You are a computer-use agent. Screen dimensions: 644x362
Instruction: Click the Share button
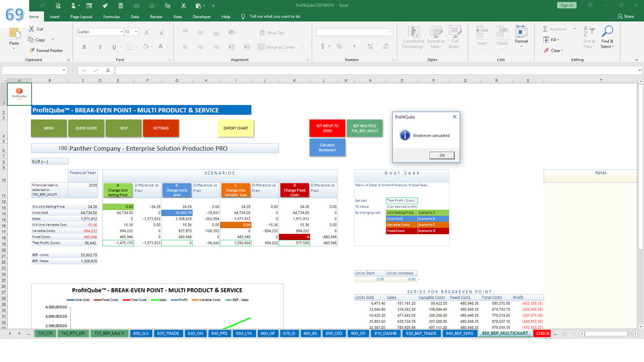[626, 17]
